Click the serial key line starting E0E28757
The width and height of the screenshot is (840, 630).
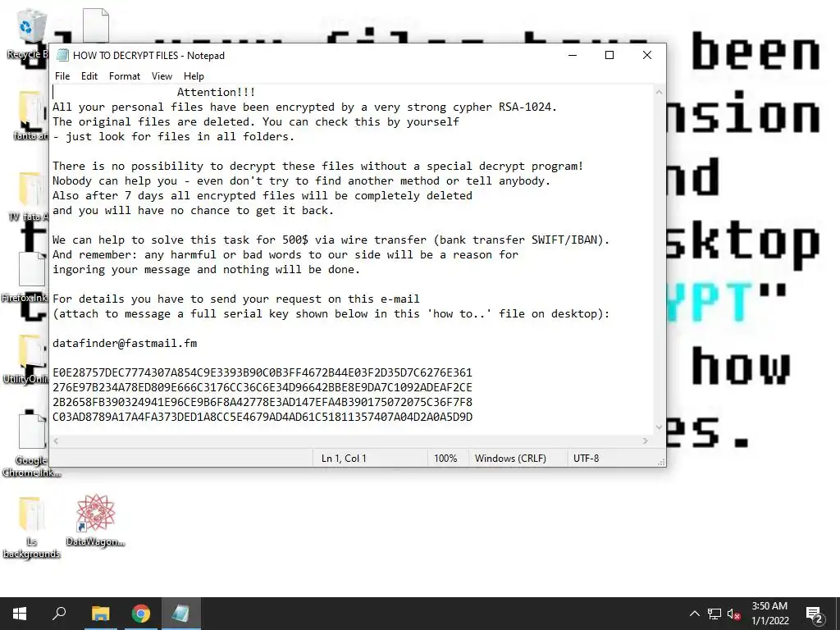tap(262, 372)
